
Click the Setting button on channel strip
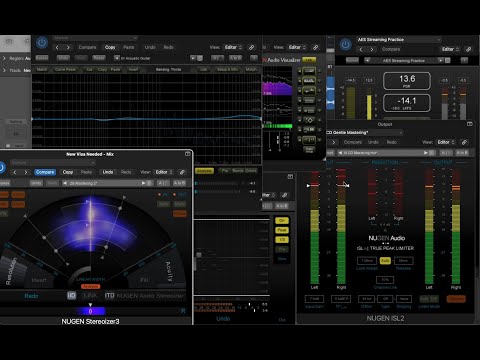point(16,122)
